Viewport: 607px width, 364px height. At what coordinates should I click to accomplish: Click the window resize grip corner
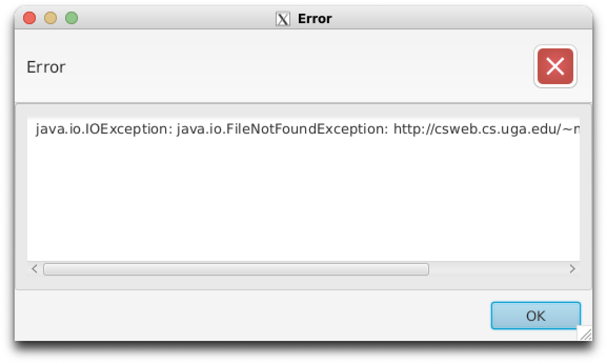coord(585,333)
